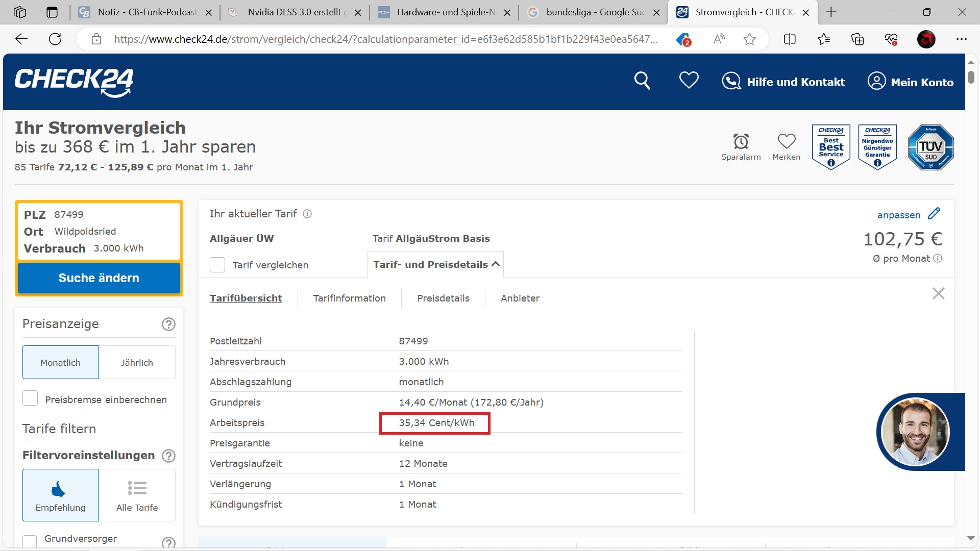980x551 pixels.
Task: Open the CHECK24 search magnifier
Action: pos(642,81)
